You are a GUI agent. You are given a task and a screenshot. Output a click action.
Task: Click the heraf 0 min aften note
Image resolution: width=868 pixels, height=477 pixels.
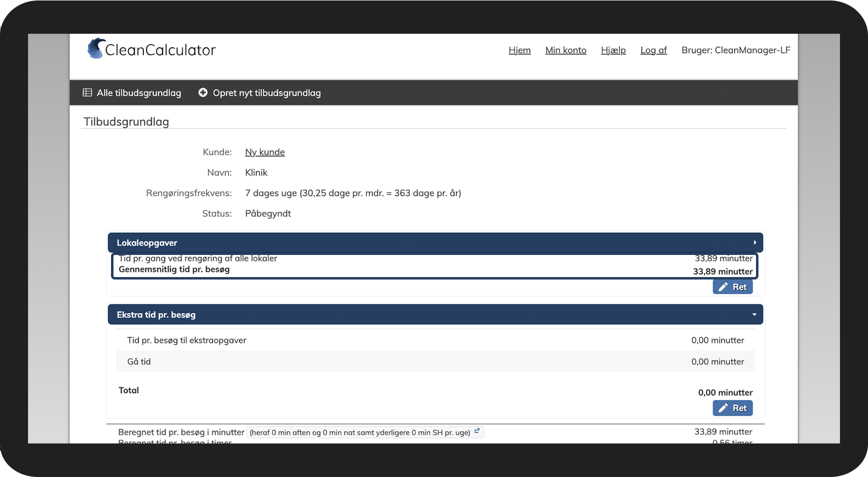click(x=360, y=432)
